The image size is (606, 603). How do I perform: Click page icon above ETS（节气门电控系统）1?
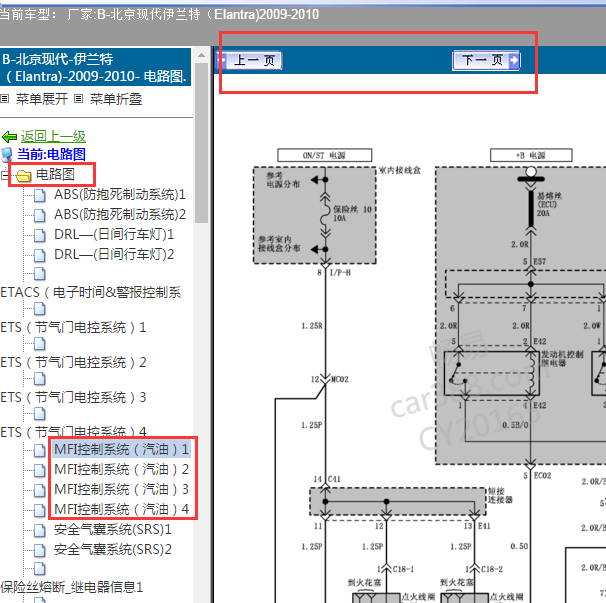coord(39,309)
